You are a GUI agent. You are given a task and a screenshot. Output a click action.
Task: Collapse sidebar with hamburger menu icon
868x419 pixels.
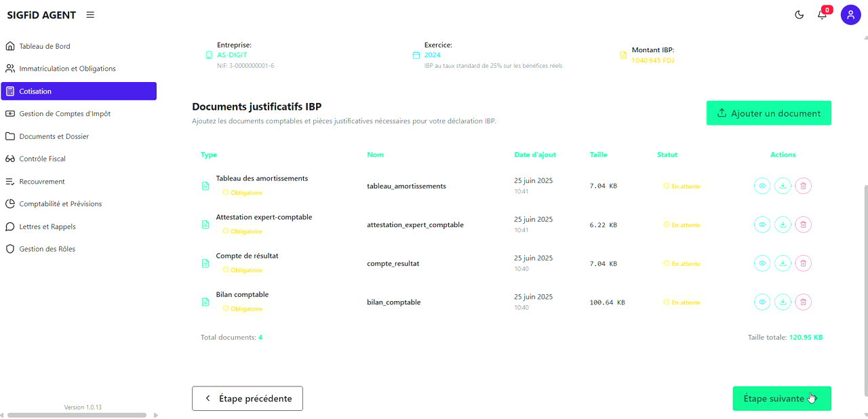pyautogui.click(x=90, y=15)
